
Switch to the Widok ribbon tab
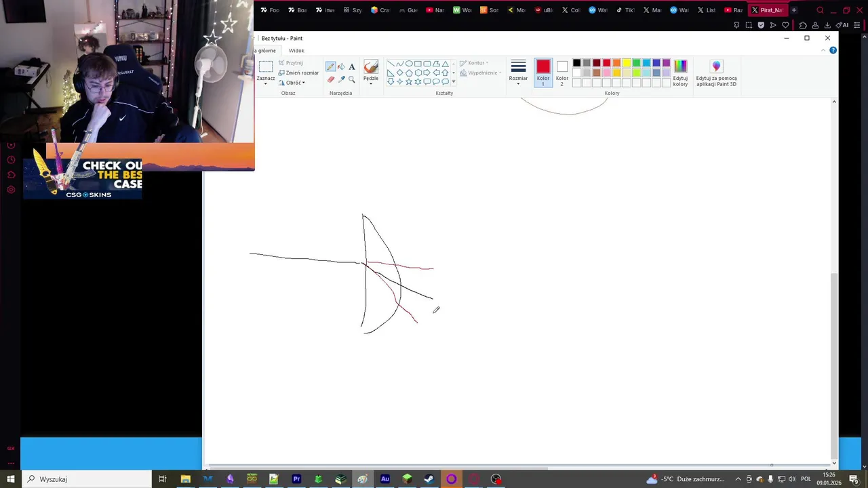click(296, 51)
